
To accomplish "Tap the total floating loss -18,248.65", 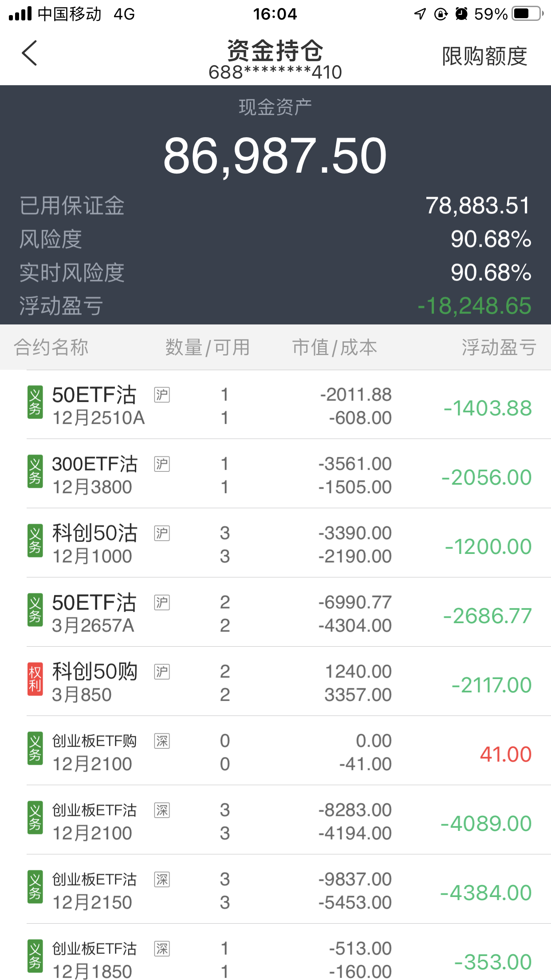I will tap(474, 306).
